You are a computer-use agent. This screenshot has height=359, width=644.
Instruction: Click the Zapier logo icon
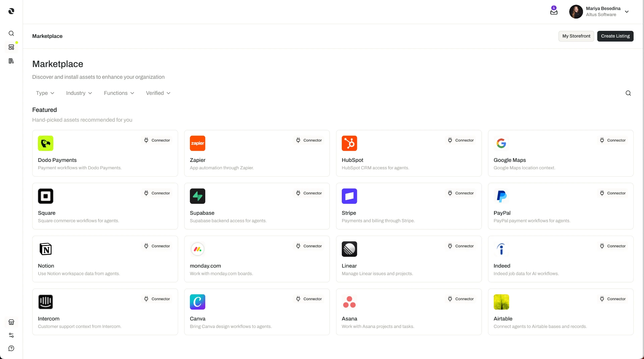point(198,143)
